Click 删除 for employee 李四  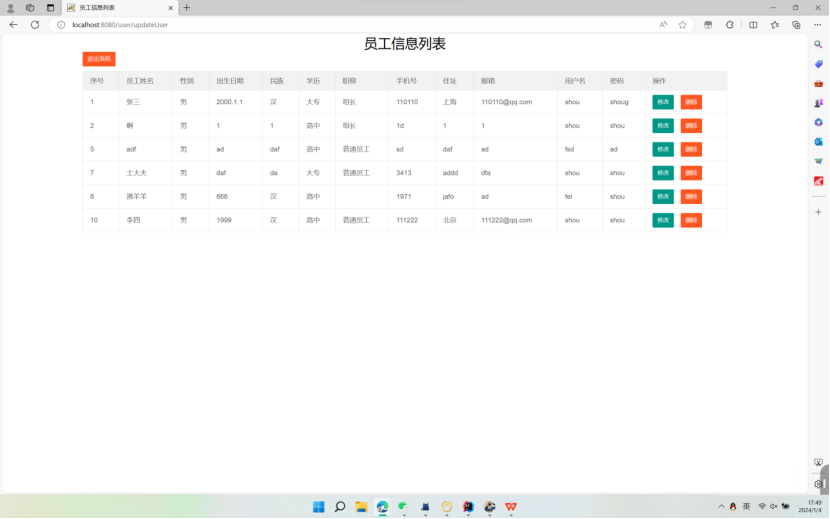coord(691,220)
